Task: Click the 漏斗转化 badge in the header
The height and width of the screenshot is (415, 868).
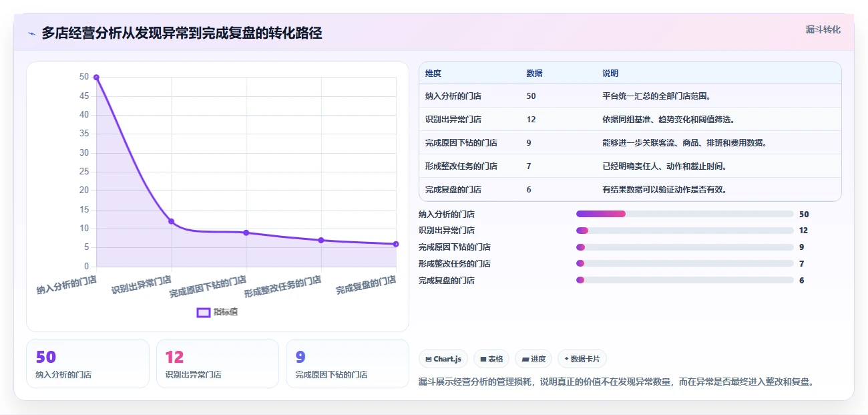Action: point(823,29)
